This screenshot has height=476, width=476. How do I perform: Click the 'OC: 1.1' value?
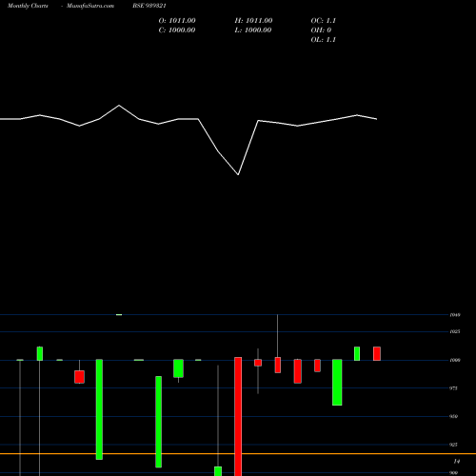[324, 21]
